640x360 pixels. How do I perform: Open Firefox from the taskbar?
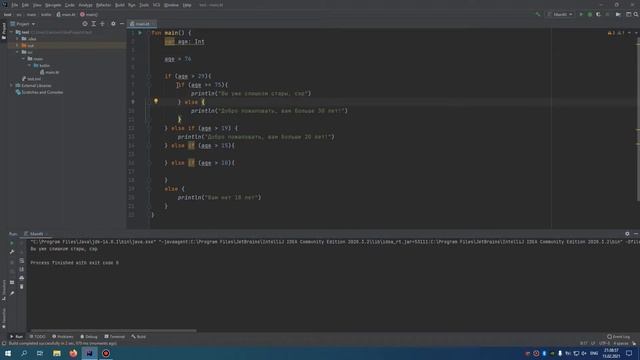click(x=73, y=353)
